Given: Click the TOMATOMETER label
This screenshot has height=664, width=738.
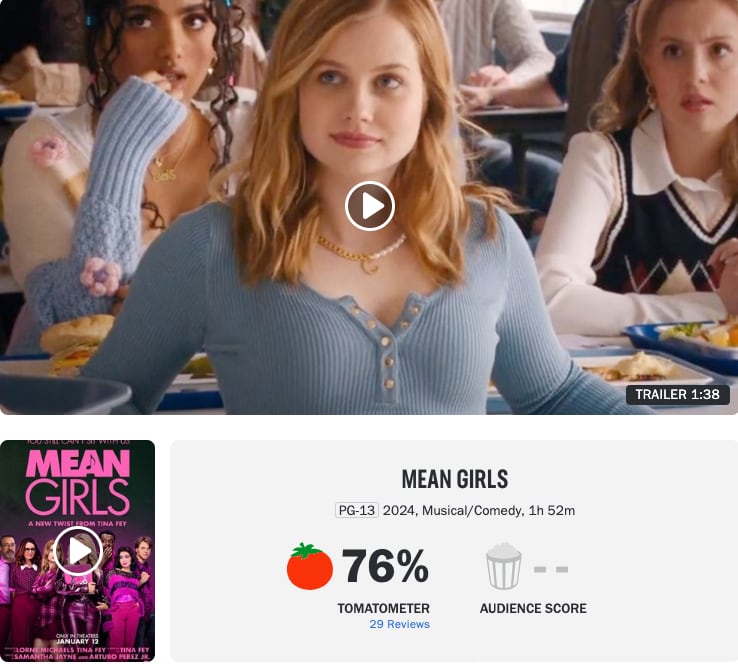Looking at the screenshot, I should 384,608.
